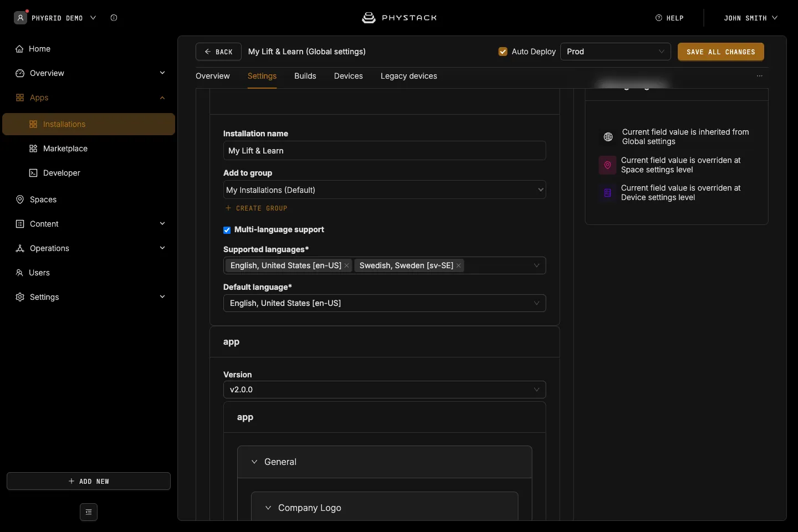Image resolution: width=798 pixels, height=532 pixels.
Task: Switch to the Builds tab
Action: [305, 76]
